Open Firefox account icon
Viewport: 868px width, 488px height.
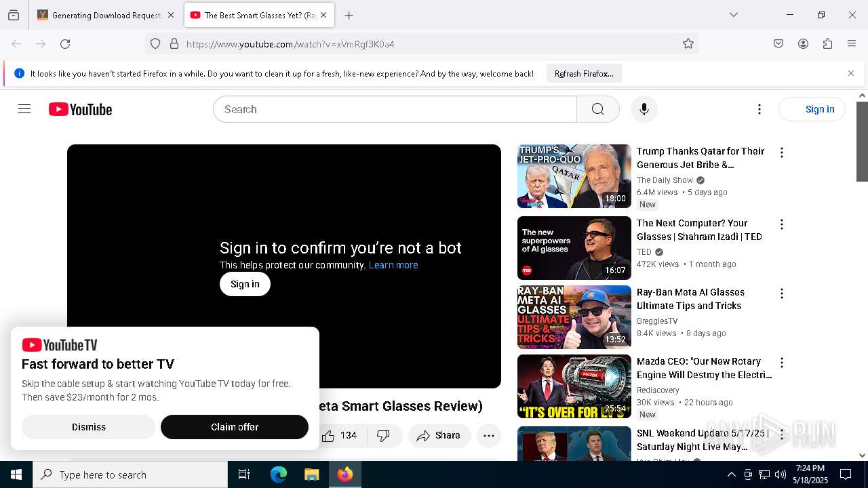pyautogui.click(x=803, y=44)
